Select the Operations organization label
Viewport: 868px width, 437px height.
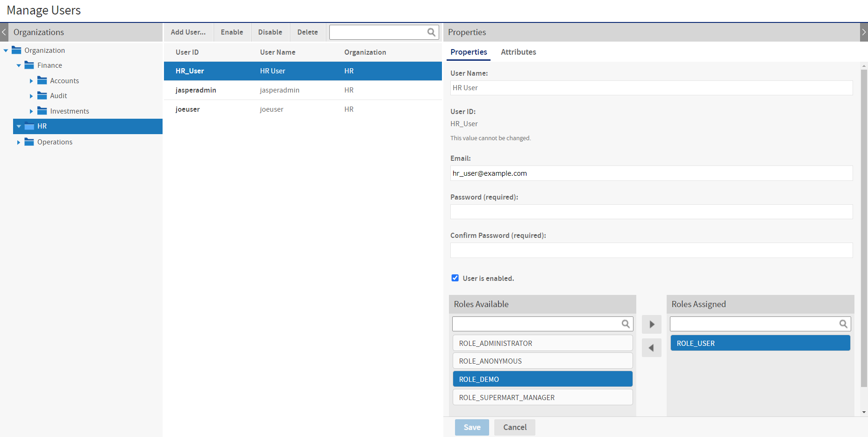[x=55, y=142]
